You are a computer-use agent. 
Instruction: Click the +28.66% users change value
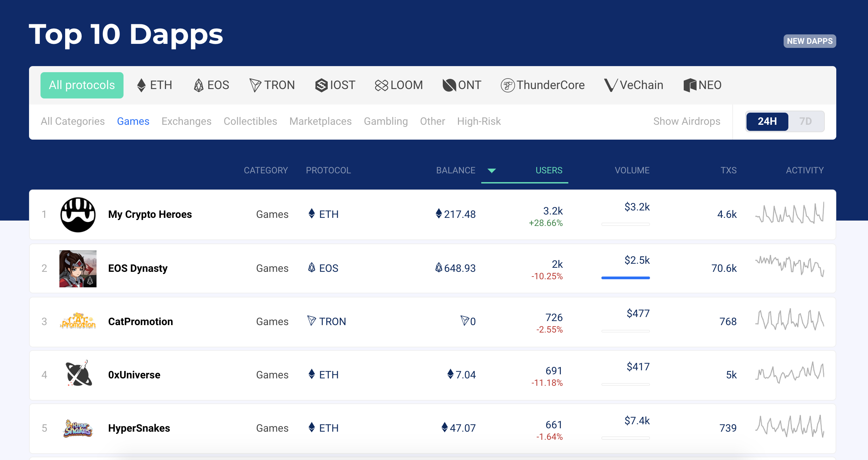coord(546,223)
